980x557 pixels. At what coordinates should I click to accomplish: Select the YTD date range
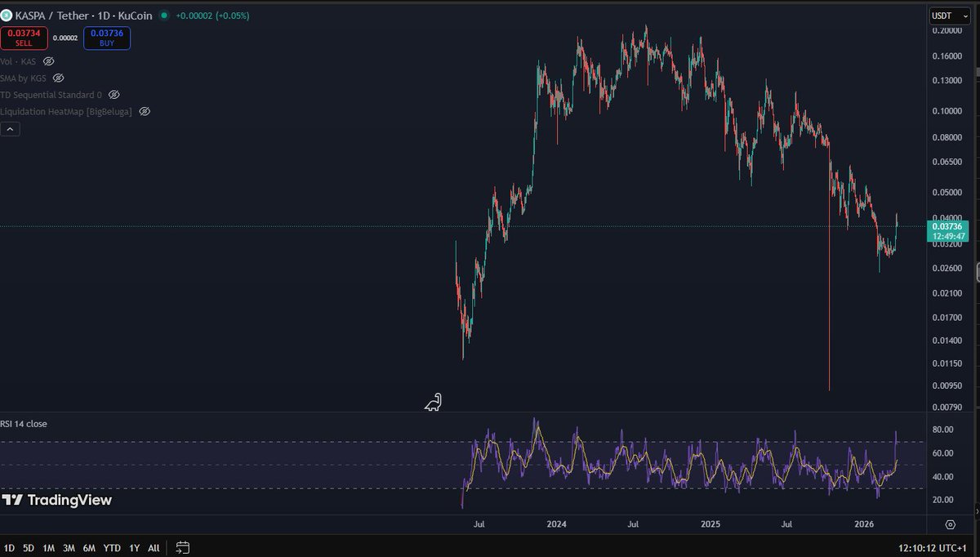(x=113, y=548)
